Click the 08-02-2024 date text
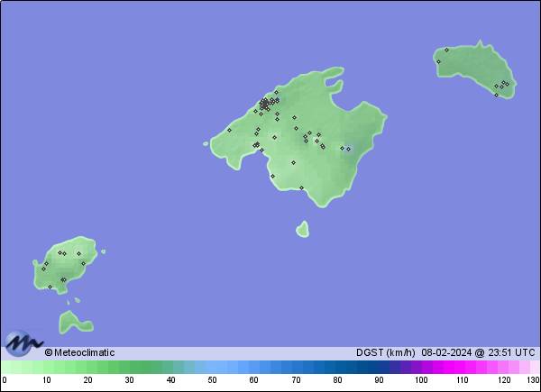The height and width of the screenshot is (392, 541). tap(446, 352)
